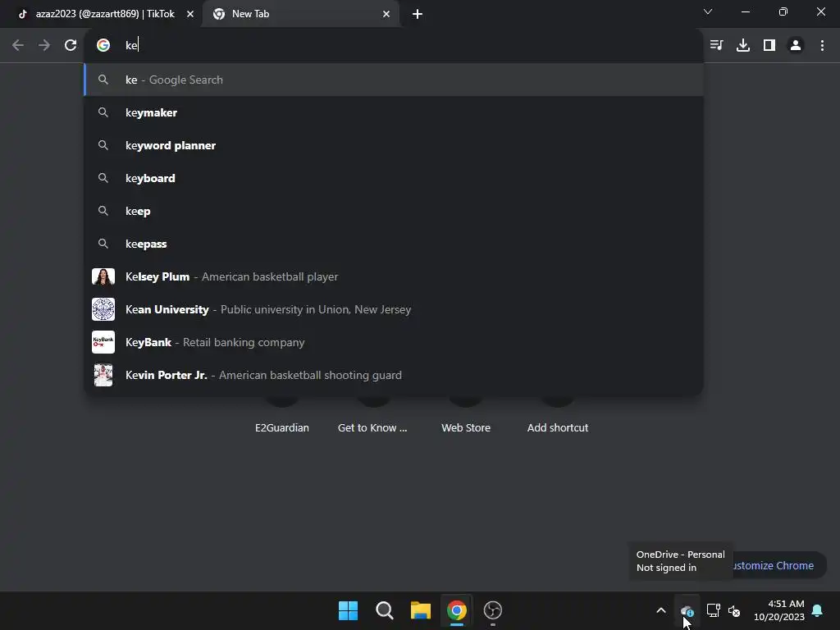Click the Kevin Porter Jr. thumbnail

(x=103, y=375)
